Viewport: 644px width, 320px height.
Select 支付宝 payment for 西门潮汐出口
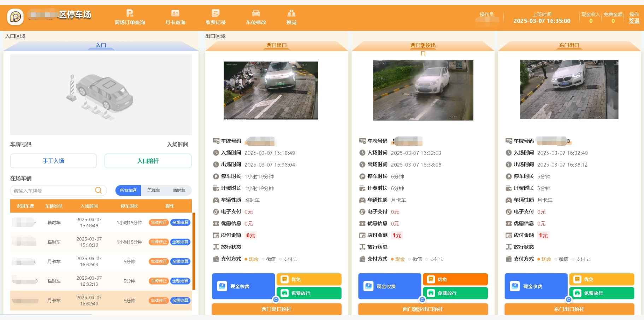[x=434, y=259]
